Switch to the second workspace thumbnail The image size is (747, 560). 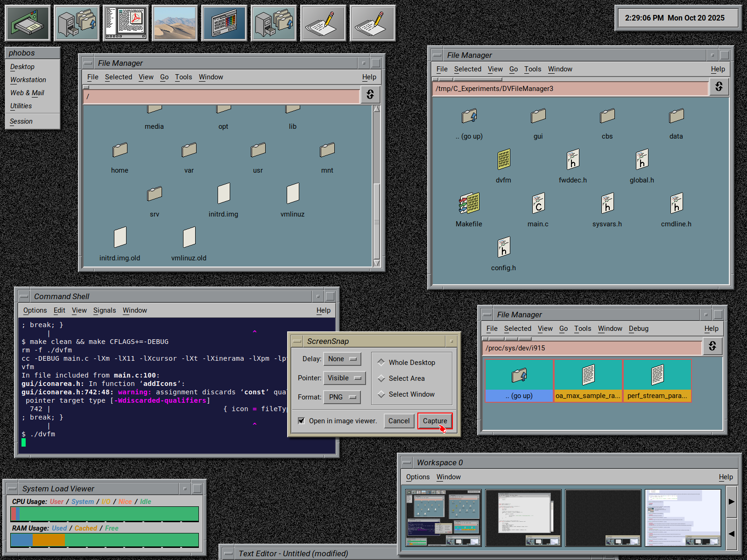coord(523,518)
